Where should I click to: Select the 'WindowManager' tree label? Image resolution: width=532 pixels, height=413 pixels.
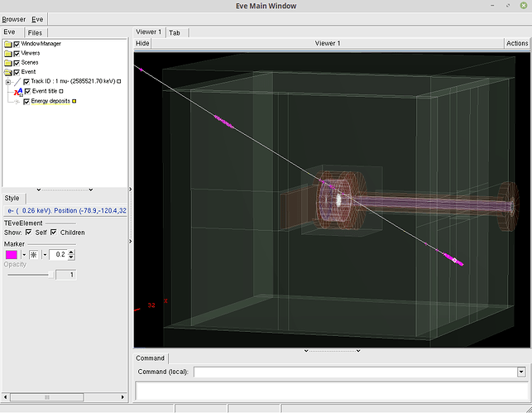point(41,44)
